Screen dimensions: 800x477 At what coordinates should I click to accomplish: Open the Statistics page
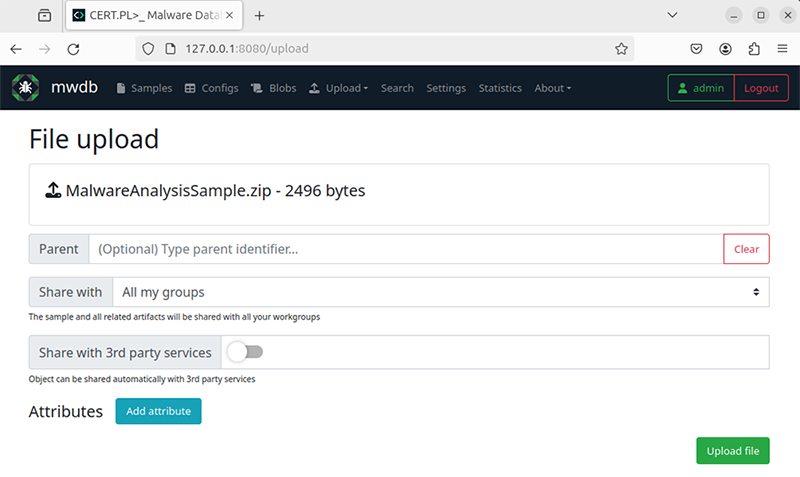coord(500,88)
